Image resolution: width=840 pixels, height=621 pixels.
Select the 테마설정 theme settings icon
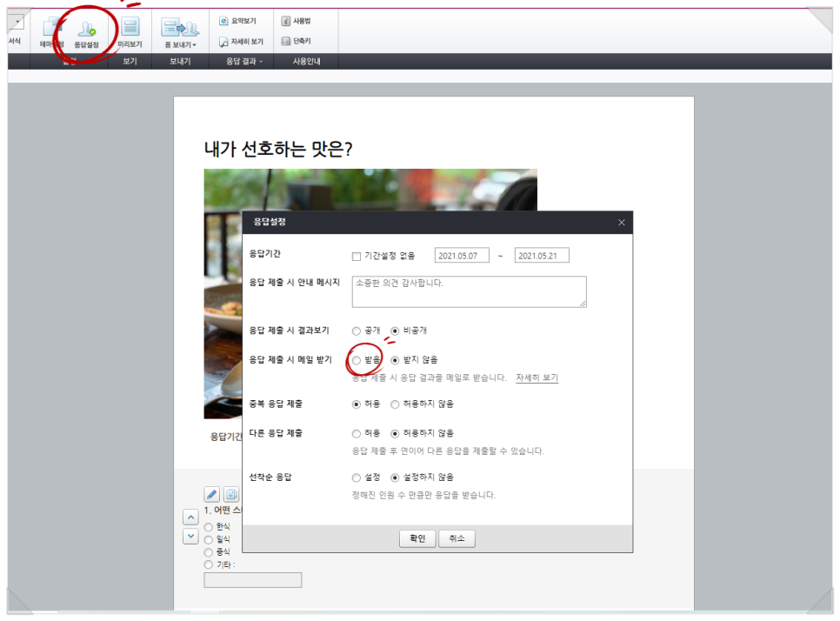[50, 30]
